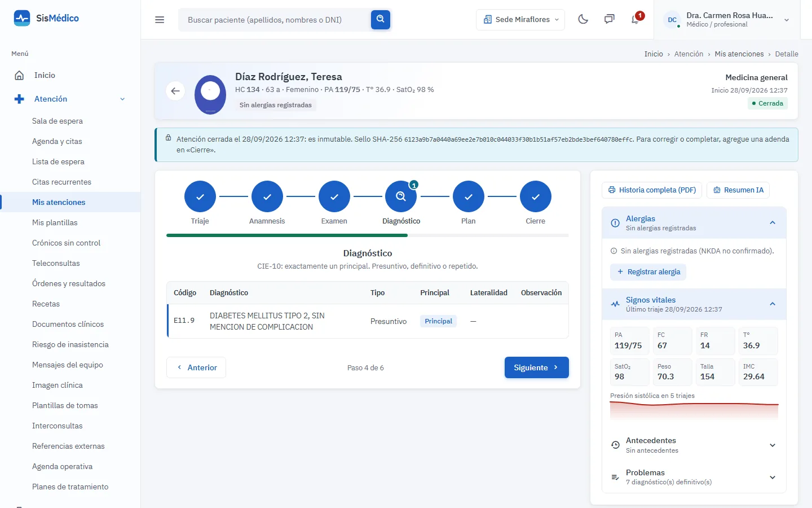This screenshot has width=812, height=508.
Task: Open Agenda y citas menu item
Action: pyautogui.click(x=57, y=141)
